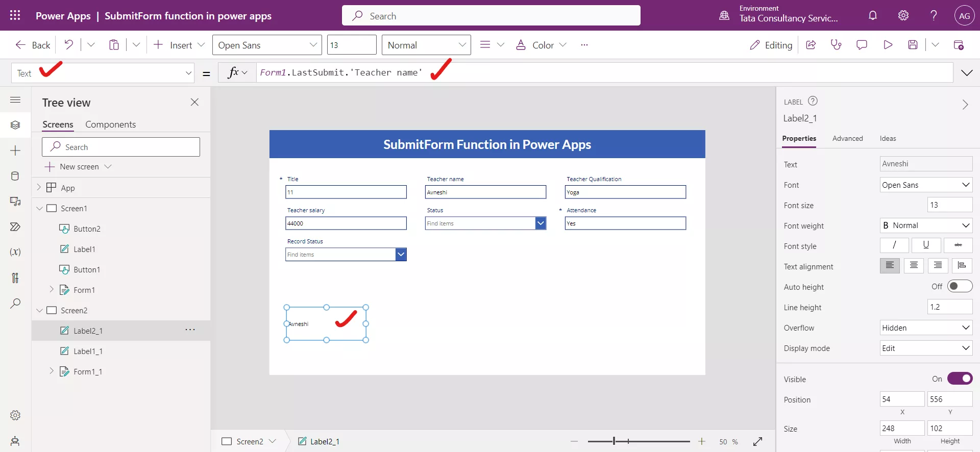Screen dimensions: 980x452
Task: Set text alignment to justify
Action: 962,266
